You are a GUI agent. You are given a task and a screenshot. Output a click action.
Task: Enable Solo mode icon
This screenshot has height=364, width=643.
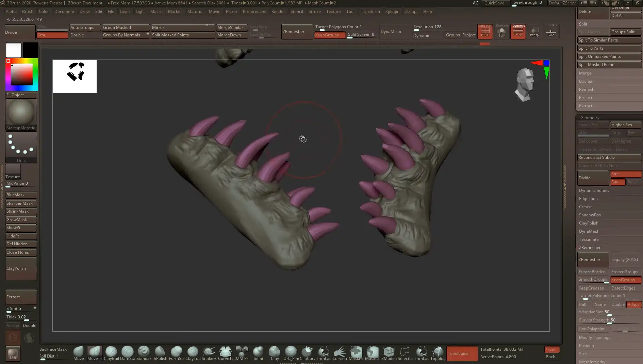501,31
